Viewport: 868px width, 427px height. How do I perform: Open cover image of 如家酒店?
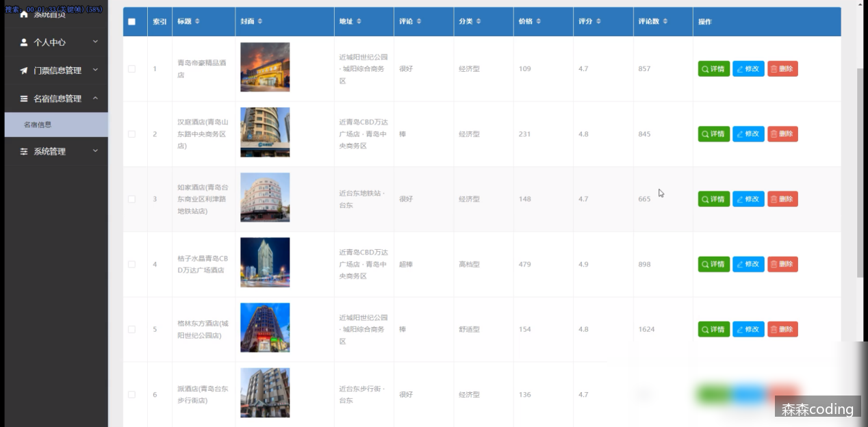pyautogui.click(x=265, y=197)
